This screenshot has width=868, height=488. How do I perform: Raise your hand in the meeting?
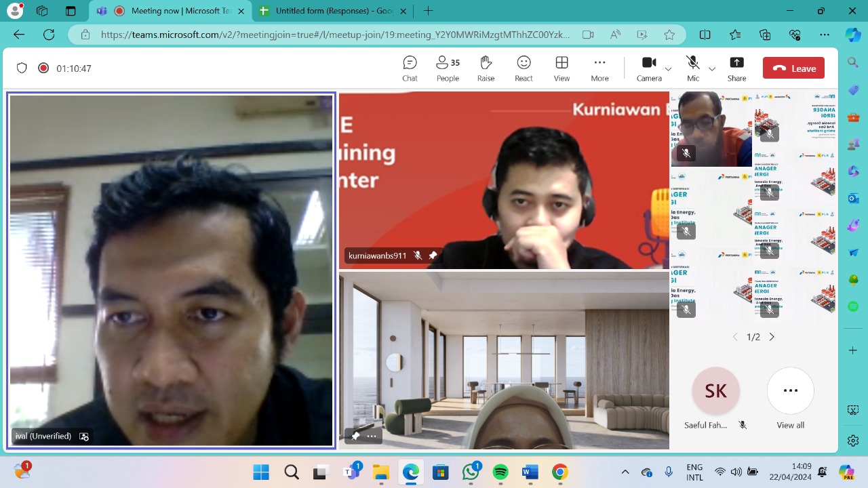pos(486,68)
